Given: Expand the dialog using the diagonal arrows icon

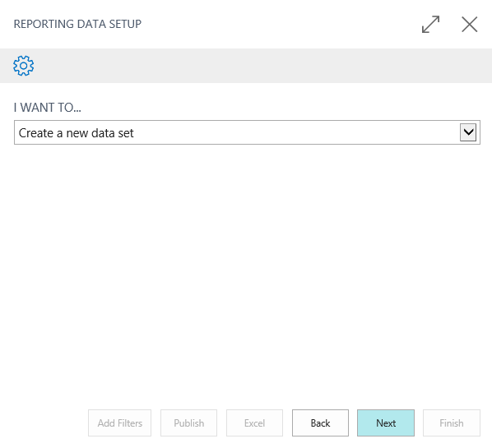Looking at the screenshot, I should pyautogui.click(x=430, y=24).
